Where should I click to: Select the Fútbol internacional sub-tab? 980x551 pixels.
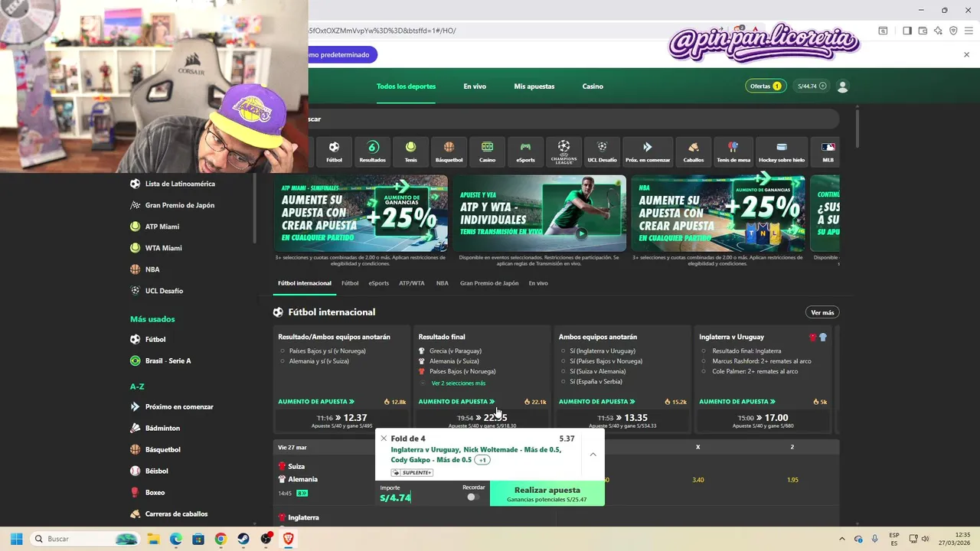pyautogui.click(x=305, y=283)
